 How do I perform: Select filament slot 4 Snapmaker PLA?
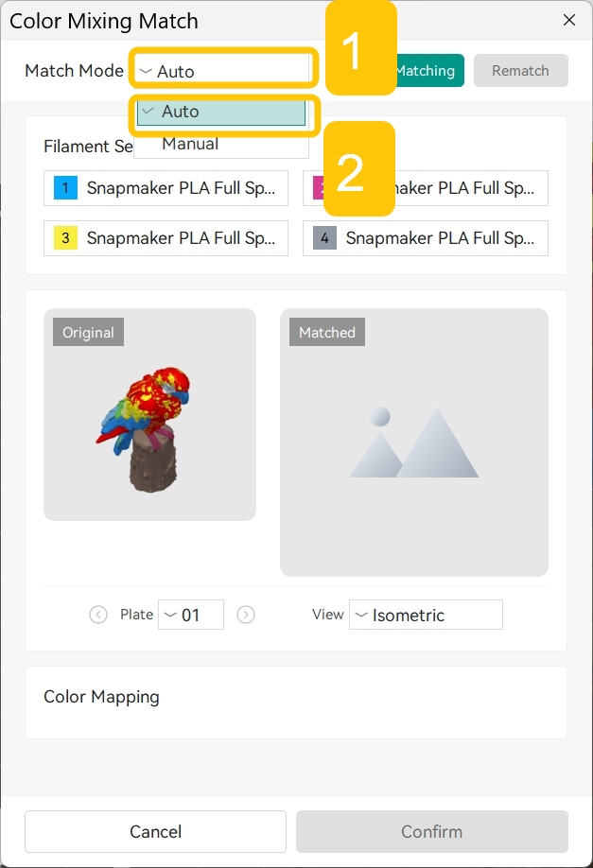[426, 238]
